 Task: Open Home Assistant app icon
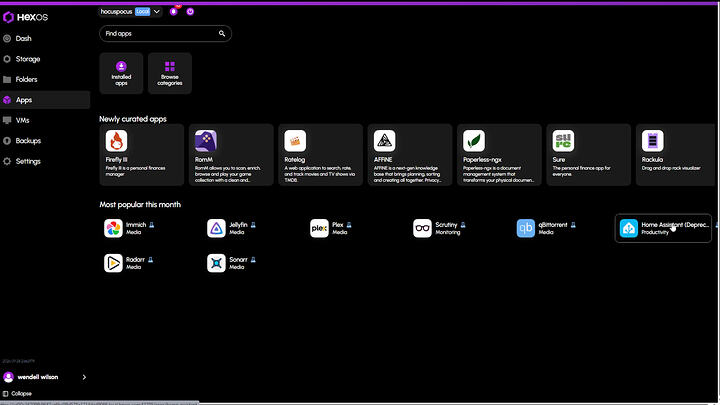629,228
